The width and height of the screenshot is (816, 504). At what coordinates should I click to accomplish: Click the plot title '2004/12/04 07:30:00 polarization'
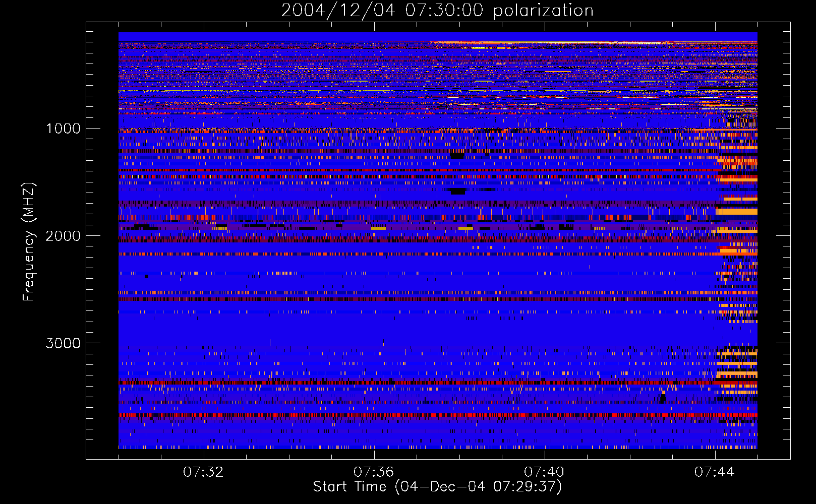coord(437,11)
